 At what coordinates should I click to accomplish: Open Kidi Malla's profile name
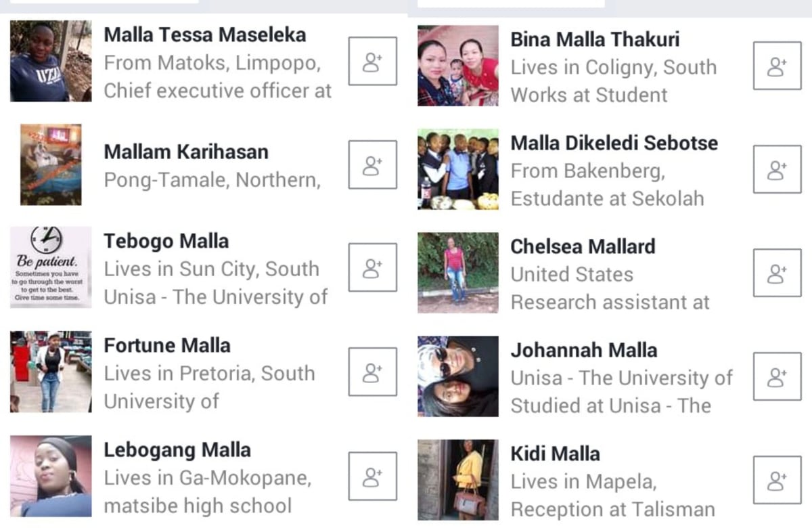[555, 454]
